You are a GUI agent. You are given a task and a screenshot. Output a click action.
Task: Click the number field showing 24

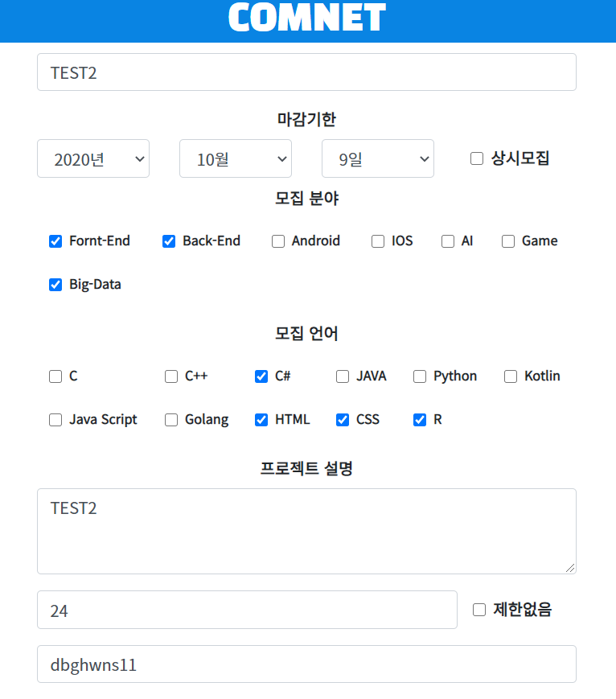tap(248, 610)
